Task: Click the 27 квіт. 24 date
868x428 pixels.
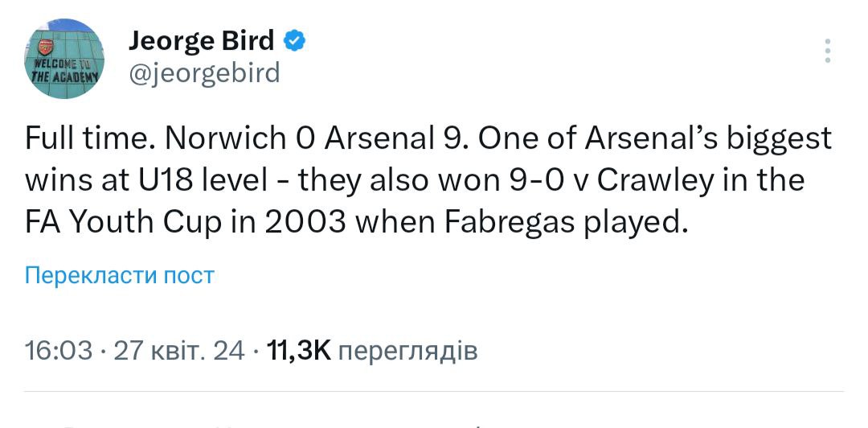Action: click(179, 351)
